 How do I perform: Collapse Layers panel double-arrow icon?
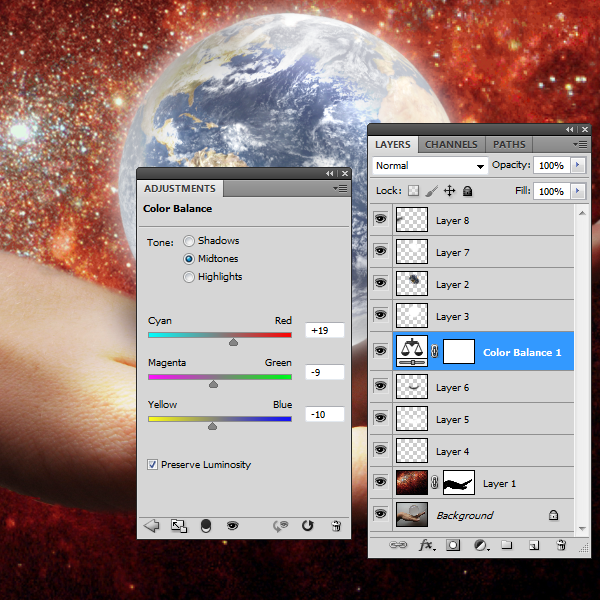(x=569, y=129)
